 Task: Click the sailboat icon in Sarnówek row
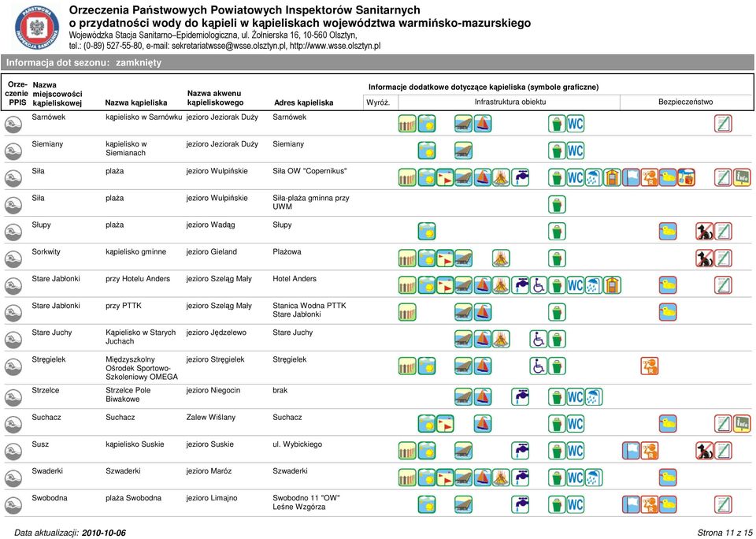pos(483,124)
